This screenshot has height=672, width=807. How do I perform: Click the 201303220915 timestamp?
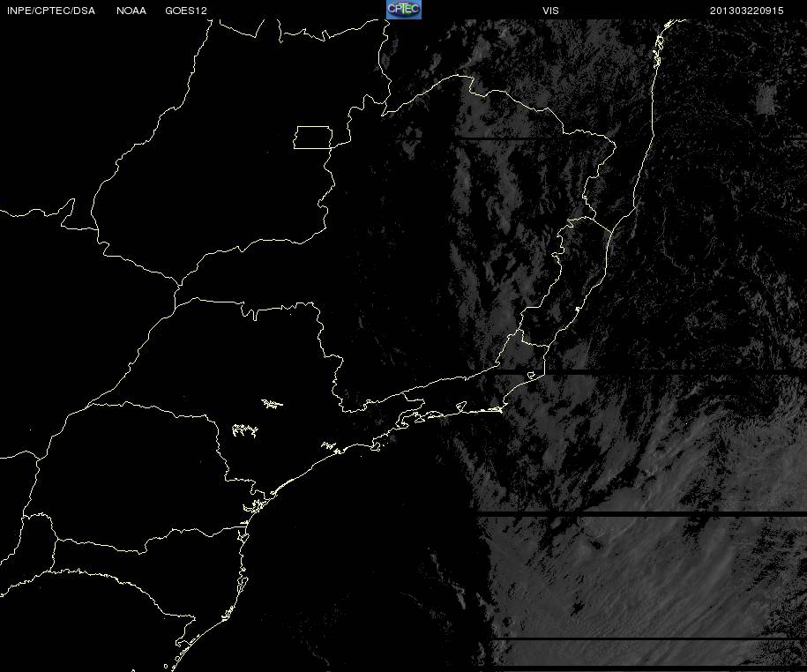746,11
